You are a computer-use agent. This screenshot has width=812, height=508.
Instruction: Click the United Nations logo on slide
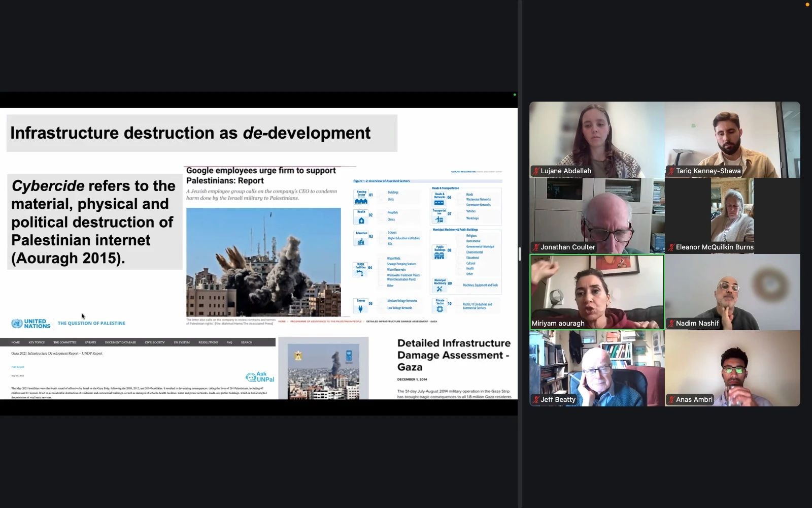[x=30, y=324]
